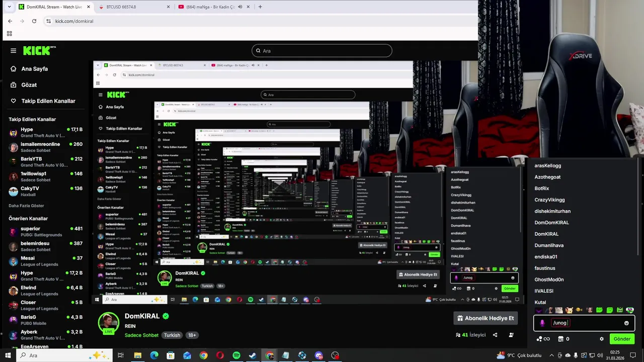Click the Sadece Sohbet category link
This screenshot has width=644, height=362.
pos(141,335)
